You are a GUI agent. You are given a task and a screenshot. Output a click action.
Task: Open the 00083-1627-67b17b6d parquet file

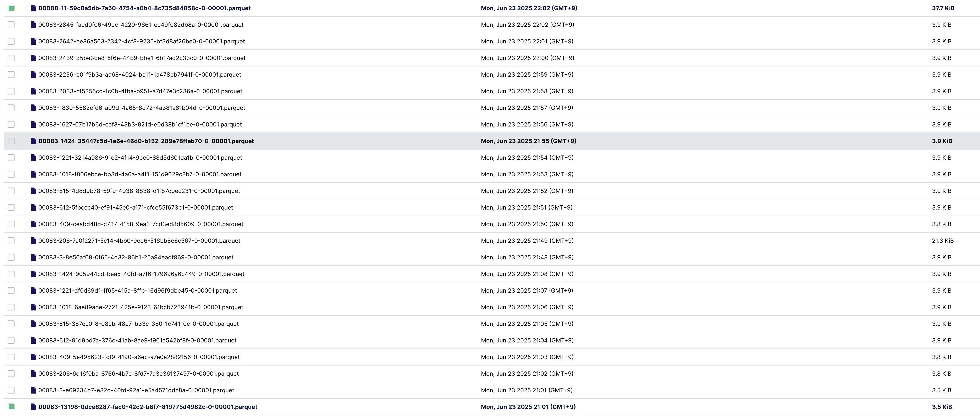pyautogui.click(x=140, y=125)
